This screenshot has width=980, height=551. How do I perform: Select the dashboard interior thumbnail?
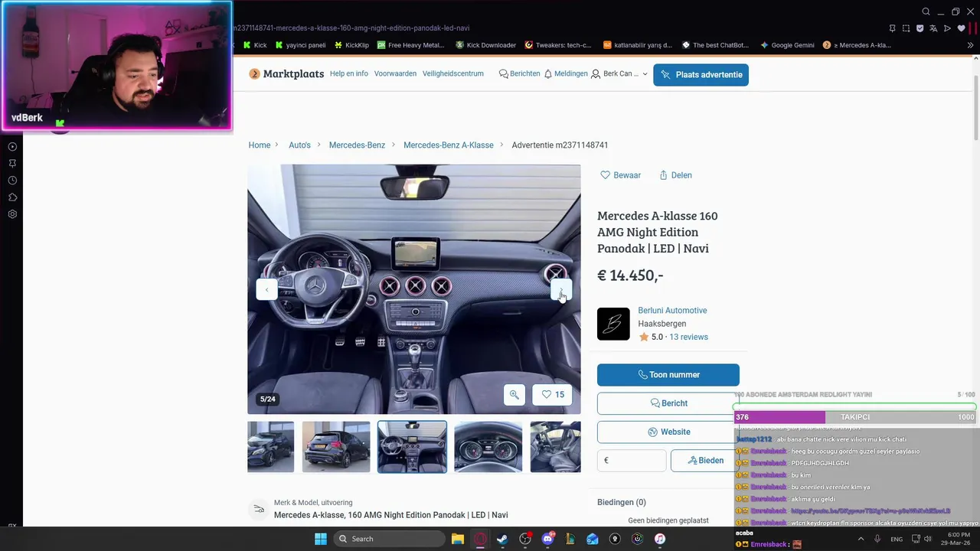pos(412,447)
